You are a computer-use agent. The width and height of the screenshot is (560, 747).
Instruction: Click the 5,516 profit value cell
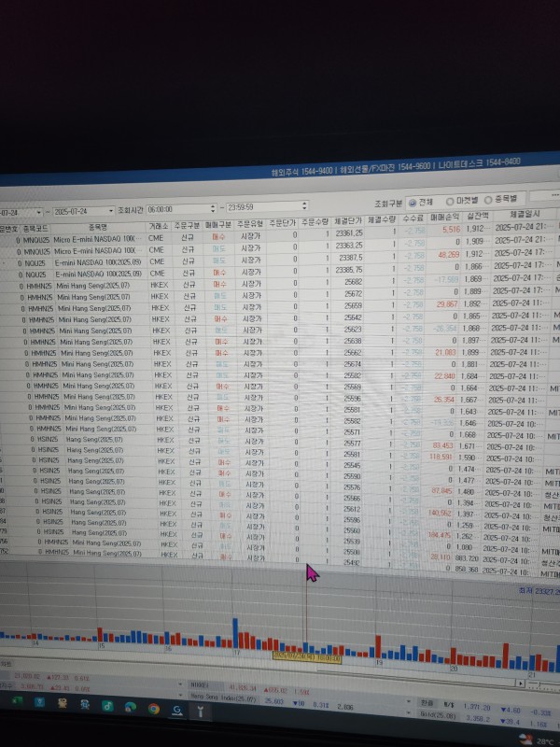pyautogui.click(x=445, y=230)
